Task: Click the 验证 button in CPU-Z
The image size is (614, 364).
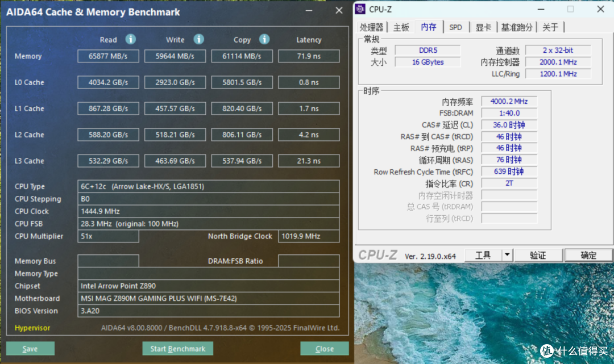Action: tap(538, 255)
